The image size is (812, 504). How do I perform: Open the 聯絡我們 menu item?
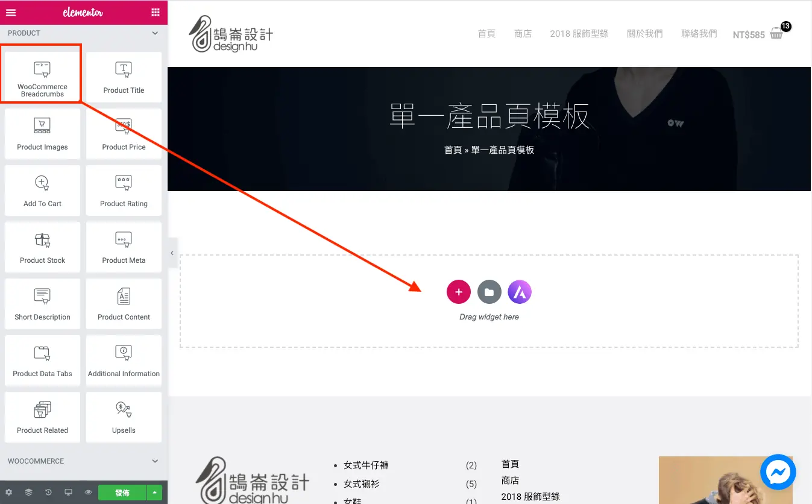click(699, 34)
